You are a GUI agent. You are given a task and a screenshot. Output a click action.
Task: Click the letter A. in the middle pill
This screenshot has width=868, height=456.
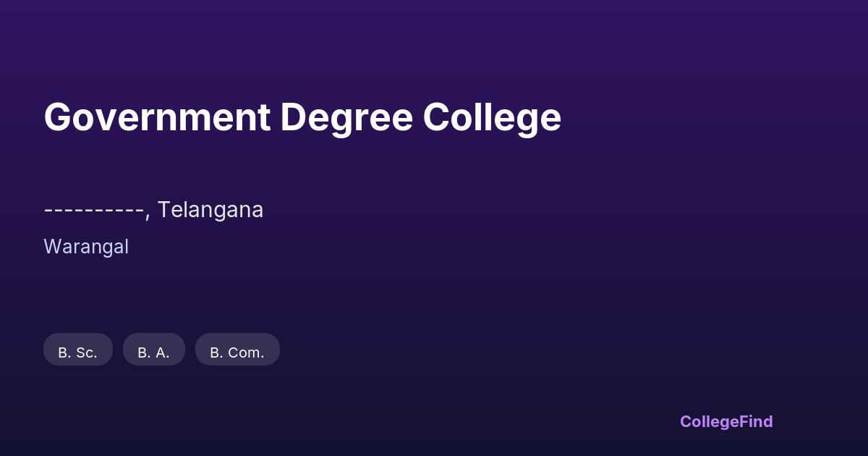tap(162, 353)
